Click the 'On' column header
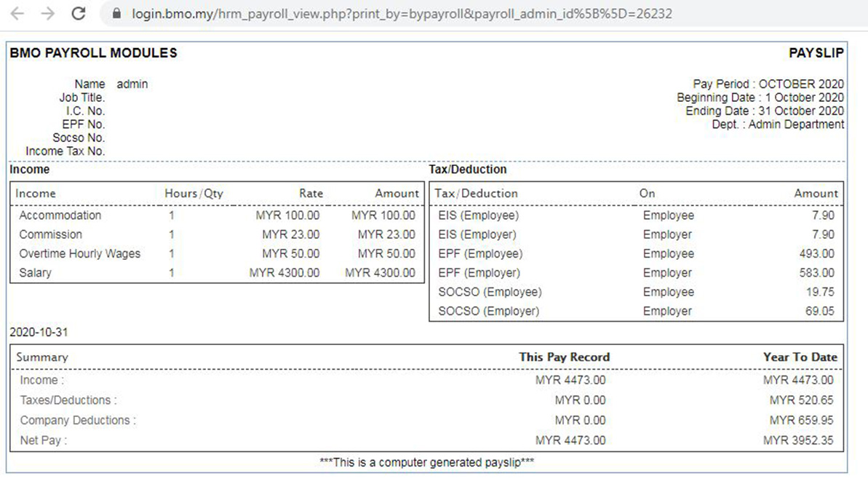 point(647,194)
